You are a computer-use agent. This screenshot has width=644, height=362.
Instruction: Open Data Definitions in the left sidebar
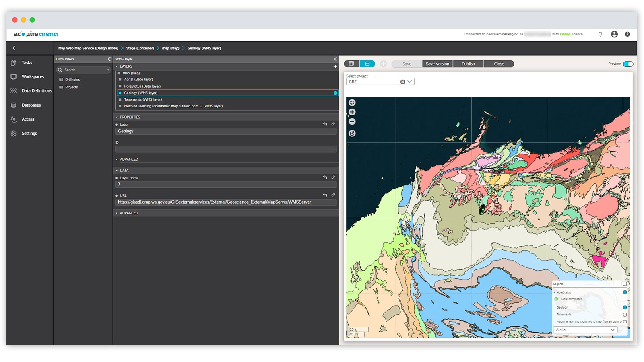tap(36, 90)
